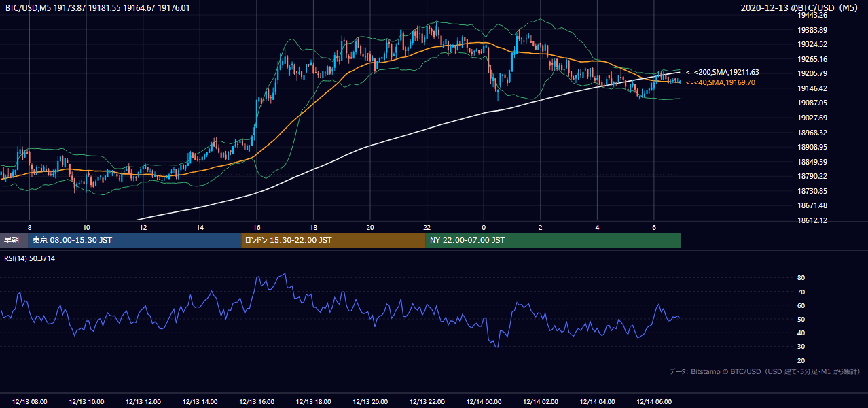The image size is (868, 408).
Task: Click price axis value 19265.16
Action: coord(812,59)
